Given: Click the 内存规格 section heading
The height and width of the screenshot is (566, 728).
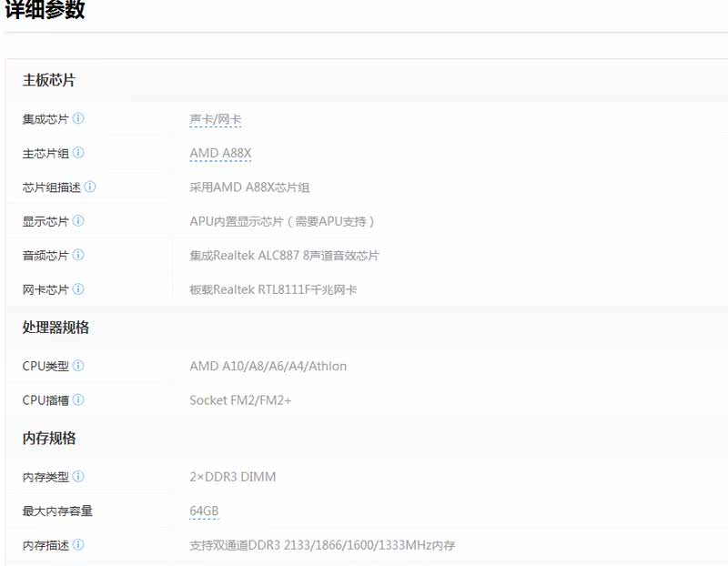Looking at the screenshot, I should [49, 438].
